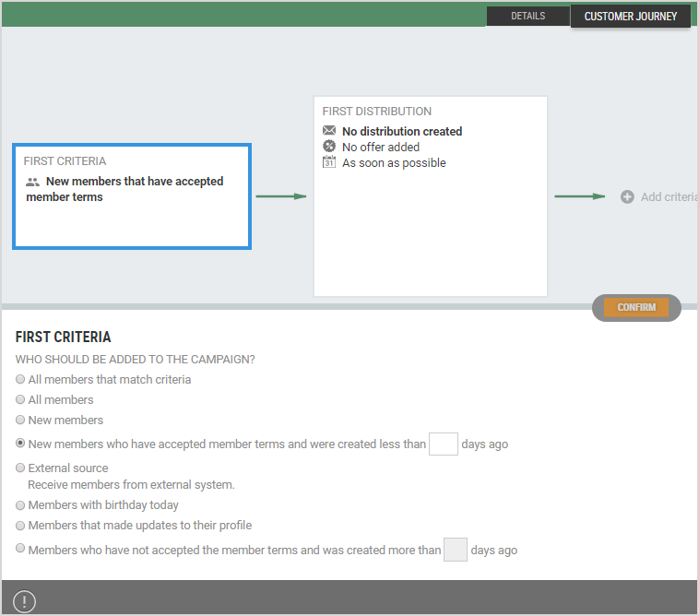Click the arrow between criteria and distribution
699x616 pixels.
pos(280,195)
